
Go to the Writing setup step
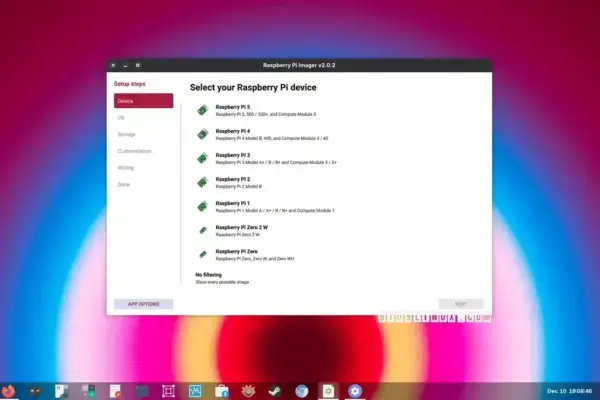(143, 168)
